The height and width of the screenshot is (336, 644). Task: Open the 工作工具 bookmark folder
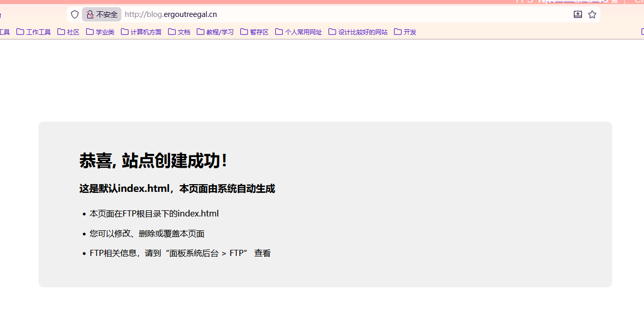click(x=34, y=32)
